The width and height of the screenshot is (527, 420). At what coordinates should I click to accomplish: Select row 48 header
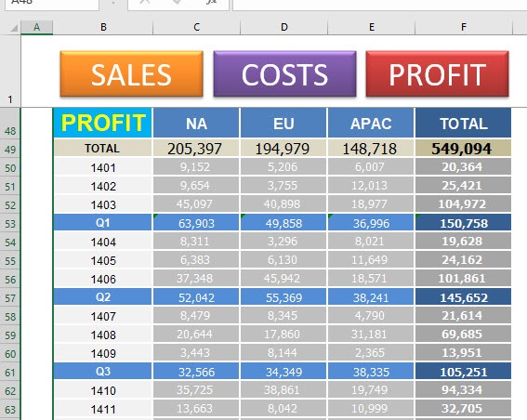(10, 123)
